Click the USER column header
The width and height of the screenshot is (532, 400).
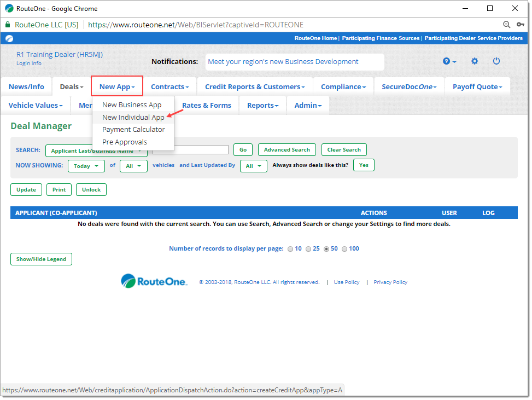[449, 213]
